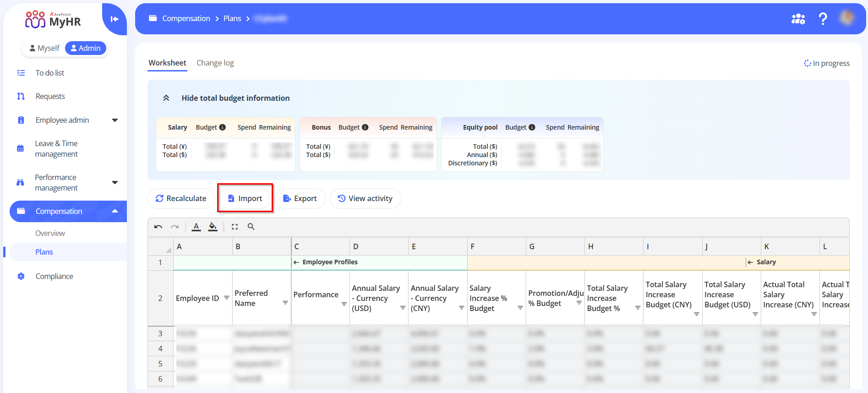
Task: Click the team settings icon in header
Action: (x=798, y=19)
